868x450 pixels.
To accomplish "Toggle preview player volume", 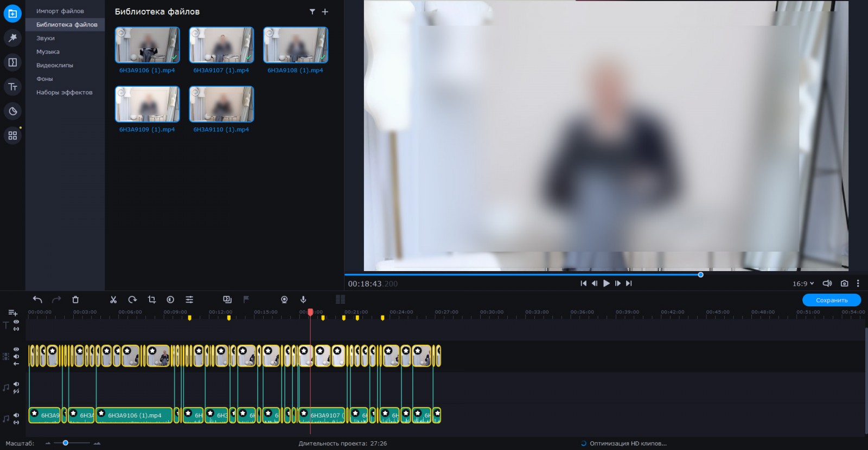I will click(827, 284).
